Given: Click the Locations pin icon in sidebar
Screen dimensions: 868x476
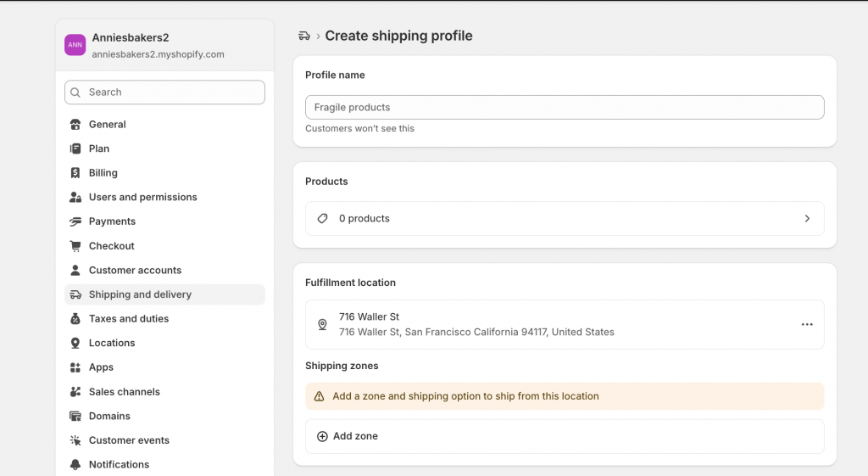Looking at the screenshot, I should click(x=75, y=343).
